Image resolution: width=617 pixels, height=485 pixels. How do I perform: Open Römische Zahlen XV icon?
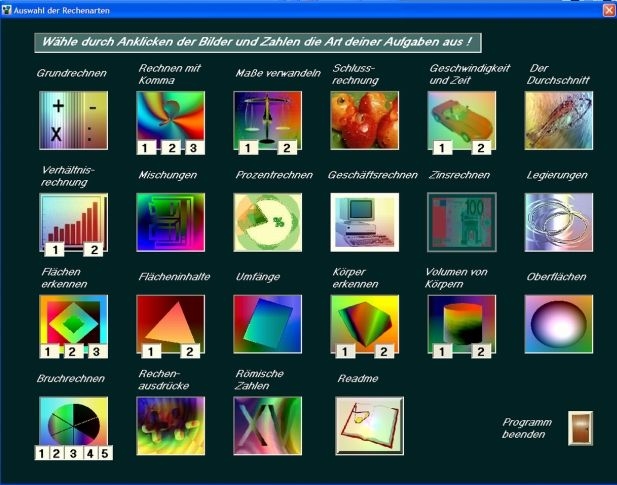click(267, 426)
